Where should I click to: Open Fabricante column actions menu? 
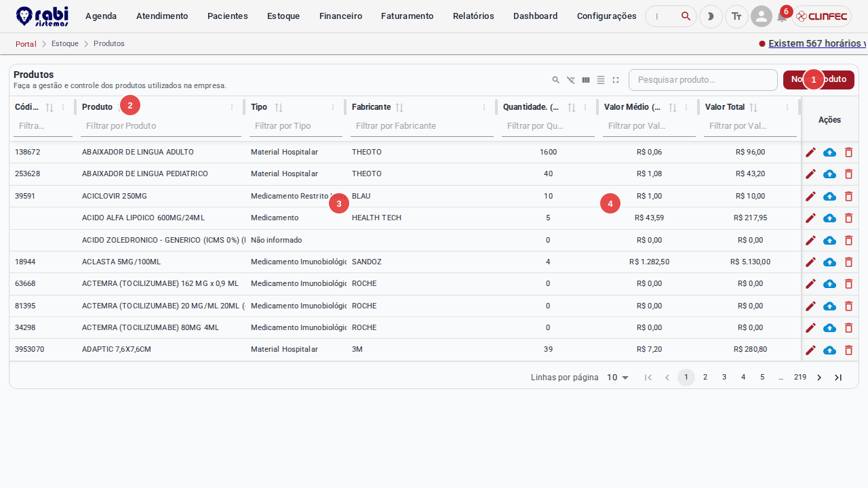[x=484, y=107]
